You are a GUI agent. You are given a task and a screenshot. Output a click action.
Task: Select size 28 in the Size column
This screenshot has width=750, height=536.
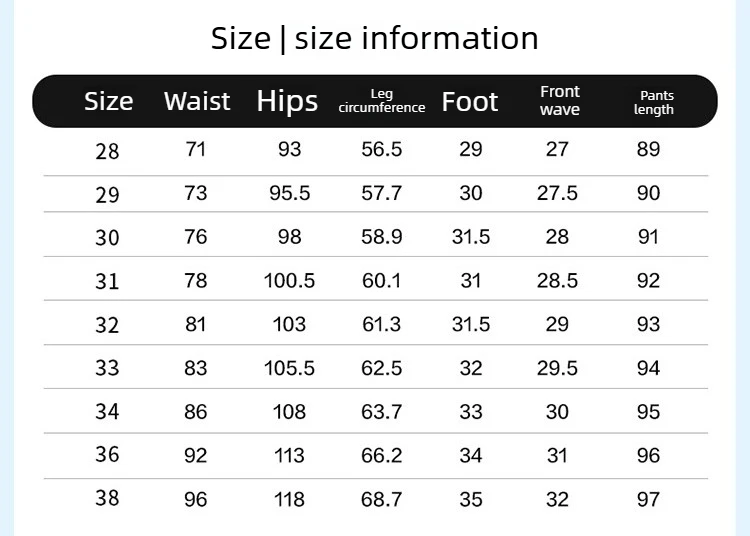click(x=107, y=152)
